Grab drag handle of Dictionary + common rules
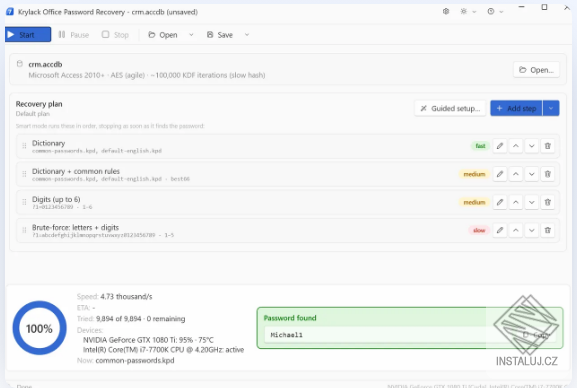The width and height of the screenshot is (577, 388). tap(24, 174)
